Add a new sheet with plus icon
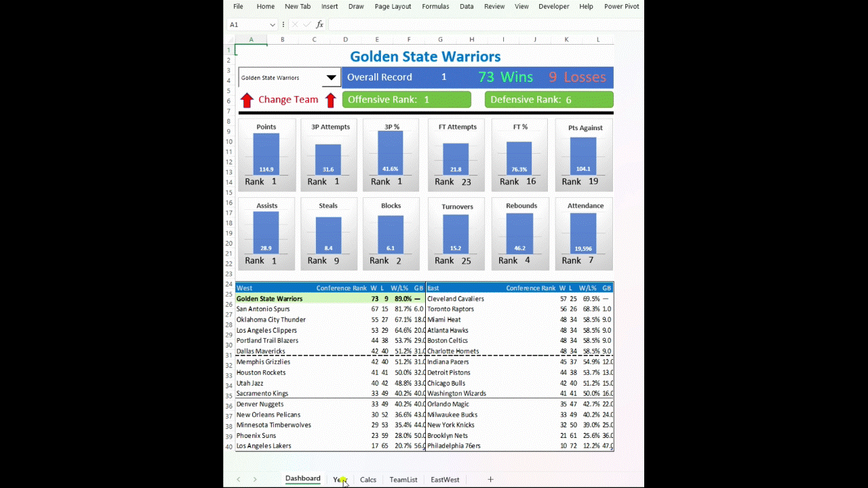868x488 pixels. (x=490, y=479)
